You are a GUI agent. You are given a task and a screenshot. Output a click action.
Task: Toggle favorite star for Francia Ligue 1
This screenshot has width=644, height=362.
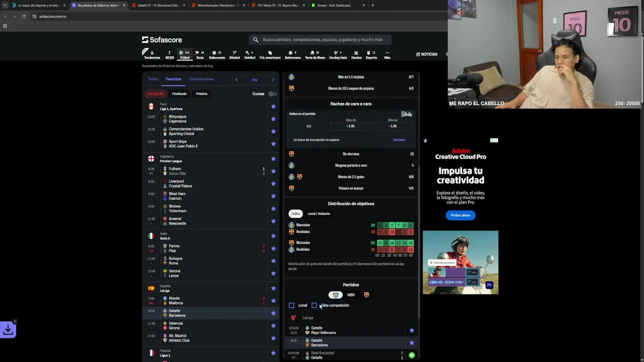coord(273,353)
